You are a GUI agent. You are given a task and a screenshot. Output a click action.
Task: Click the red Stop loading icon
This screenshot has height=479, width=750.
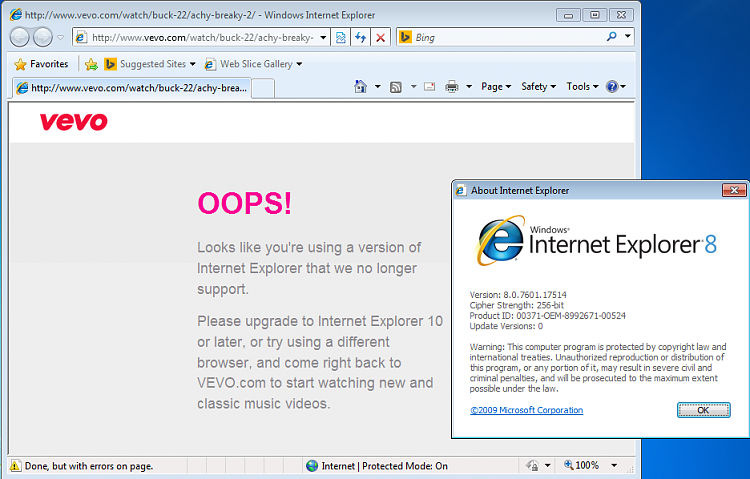381,37
